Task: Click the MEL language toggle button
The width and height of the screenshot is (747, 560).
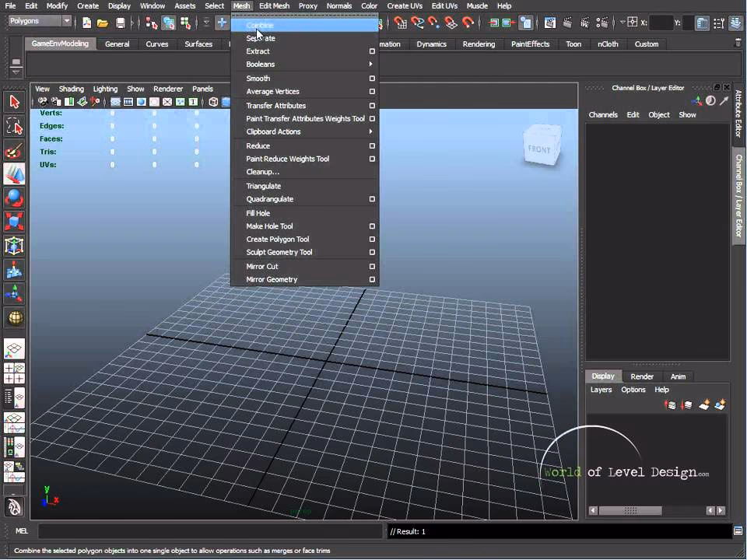Action: click(22, 531)
